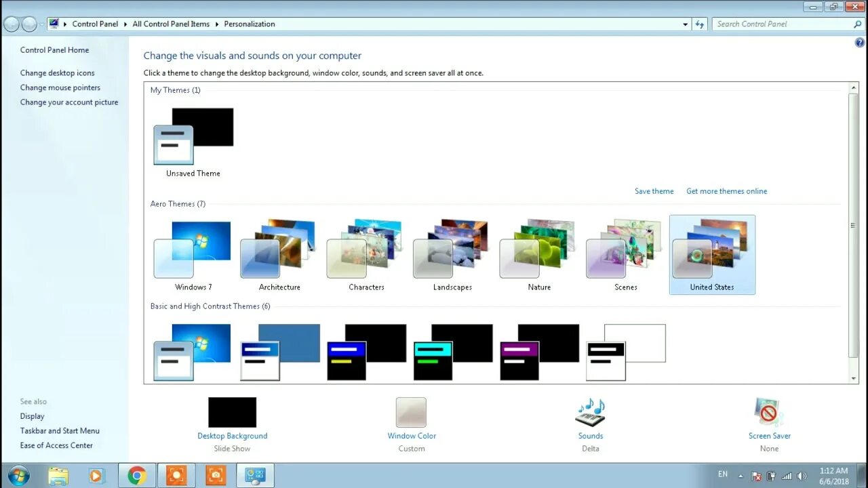Click the themes list scroll down arrow

[853, 378]
